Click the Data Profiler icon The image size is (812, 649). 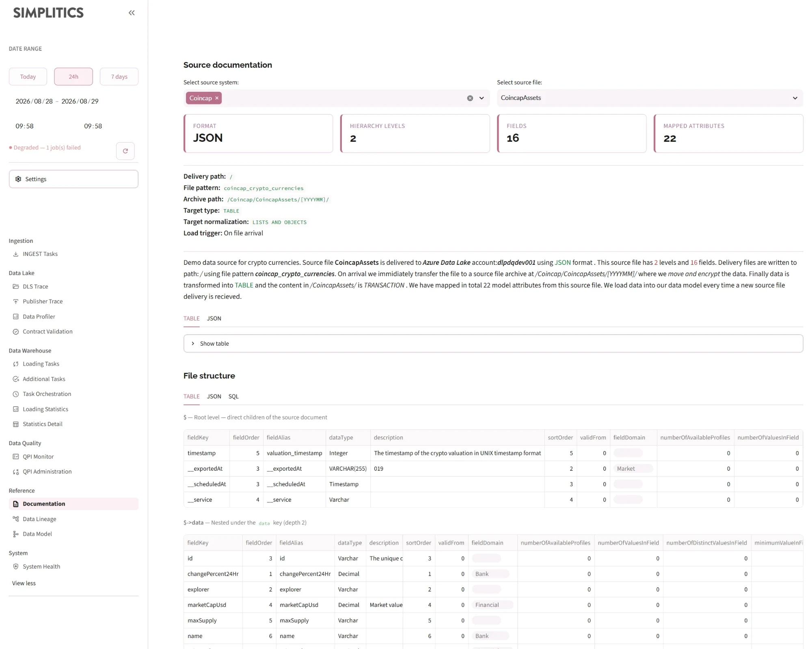(16, 316)
